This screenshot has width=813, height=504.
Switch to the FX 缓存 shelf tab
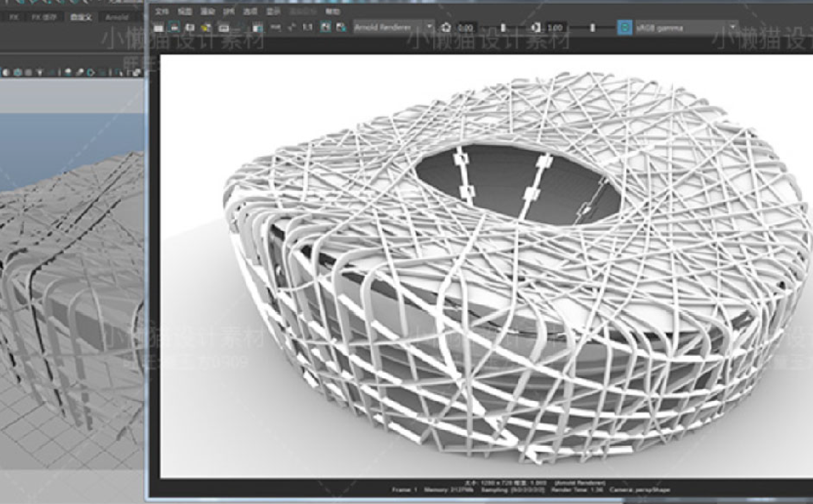tap(43, 17)
